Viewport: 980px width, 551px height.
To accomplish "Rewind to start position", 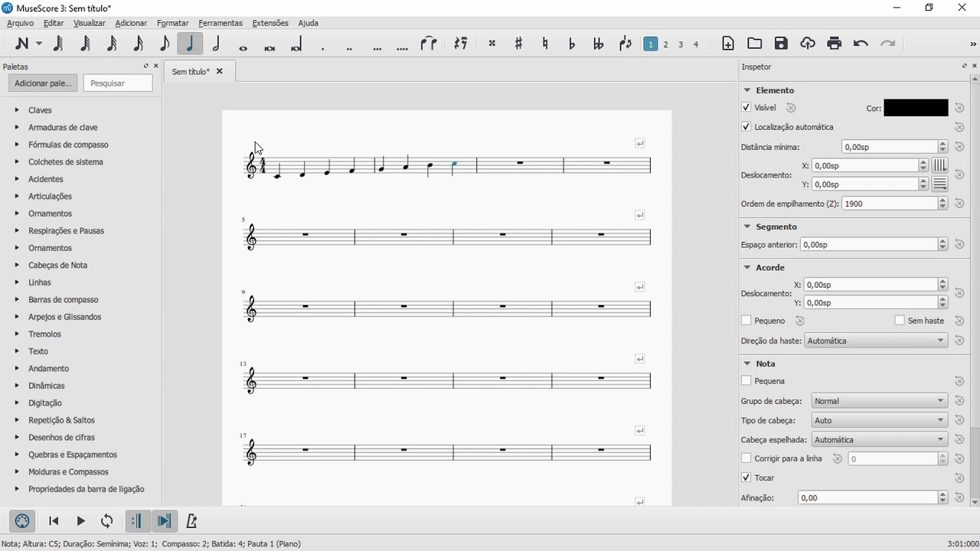I will [x=54, y=521].
